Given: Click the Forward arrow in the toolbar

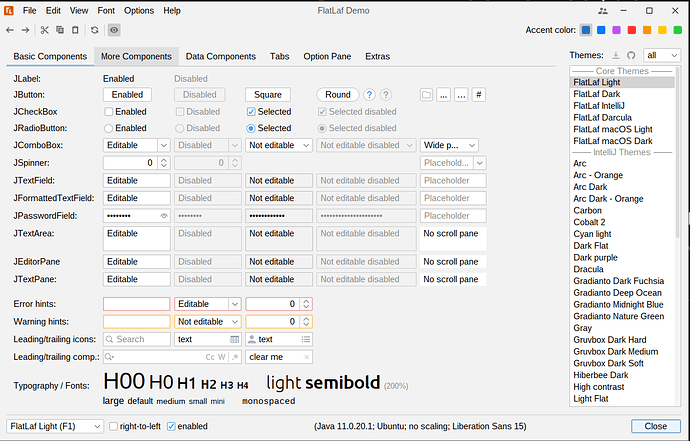Looking at the screenshot, I should pyautogui.click(x=26, y=30).
